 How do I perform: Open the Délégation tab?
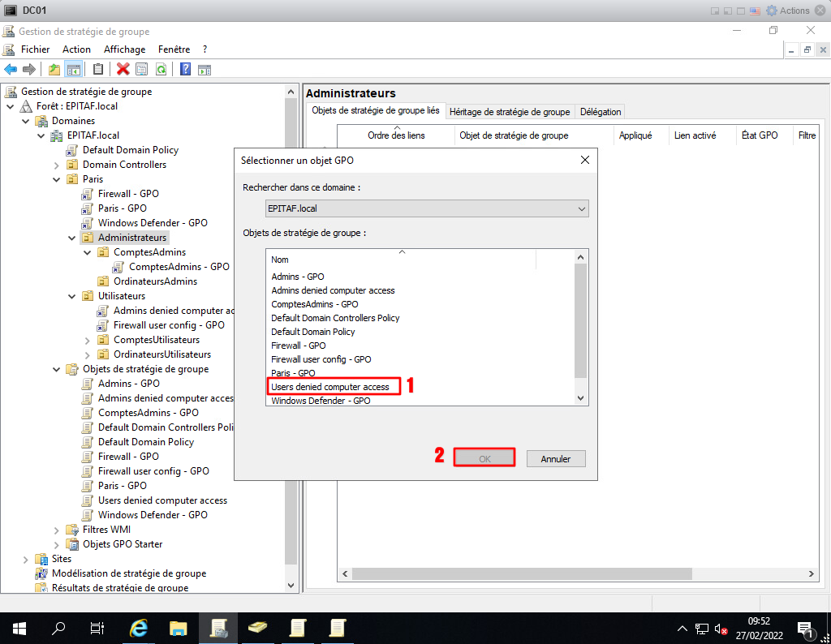[x=601, y=112]
